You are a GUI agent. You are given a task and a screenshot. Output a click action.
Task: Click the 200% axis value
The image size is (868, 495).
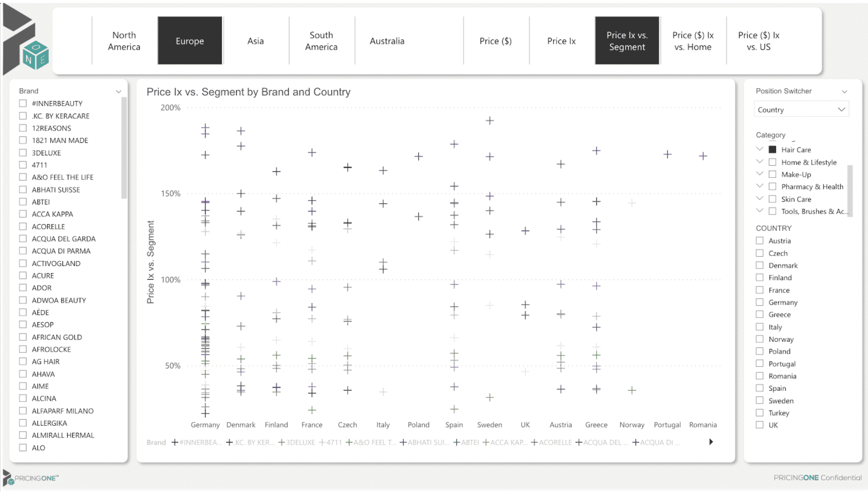[x=171, y=108]
